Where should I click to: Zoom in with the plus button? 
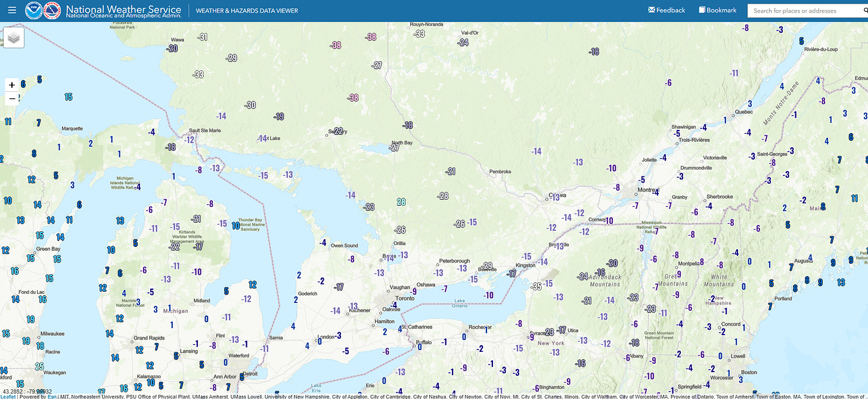12,85
